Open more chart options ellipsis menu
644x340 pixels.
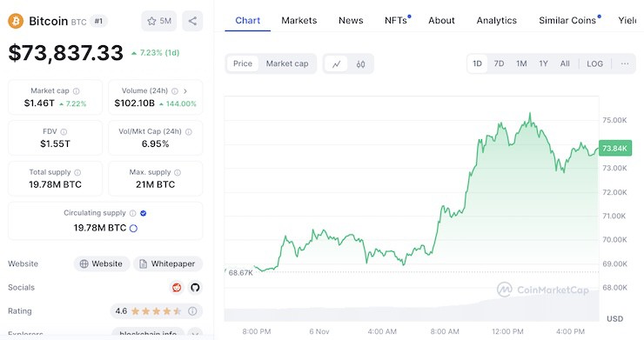(625, 63)
